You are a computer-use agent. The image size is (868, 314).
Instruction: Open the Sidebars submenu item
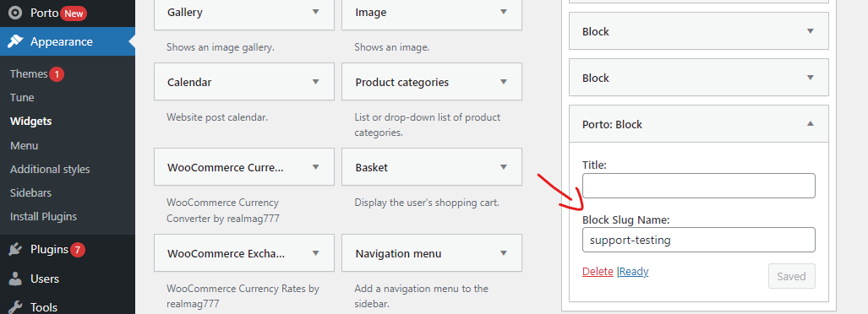point(31,193)
